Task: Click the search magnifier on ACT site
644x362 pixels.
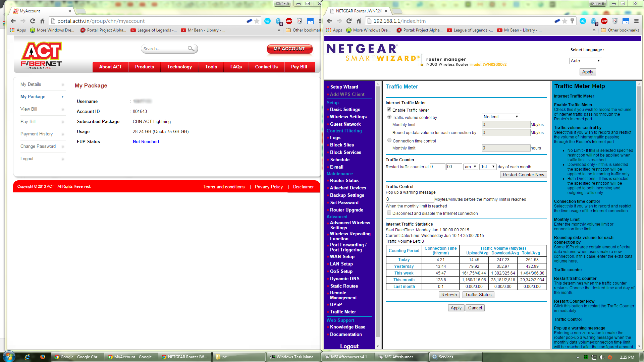Action: point(191,49)
